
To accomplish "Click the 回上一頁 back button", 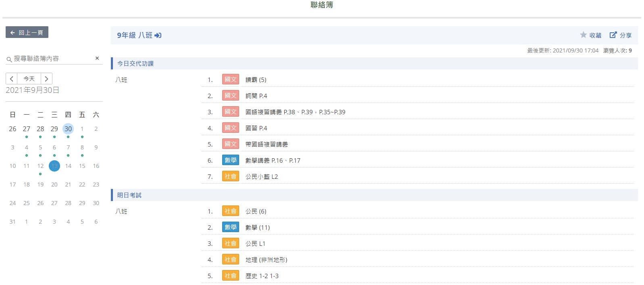I will (x=27, y=32).
